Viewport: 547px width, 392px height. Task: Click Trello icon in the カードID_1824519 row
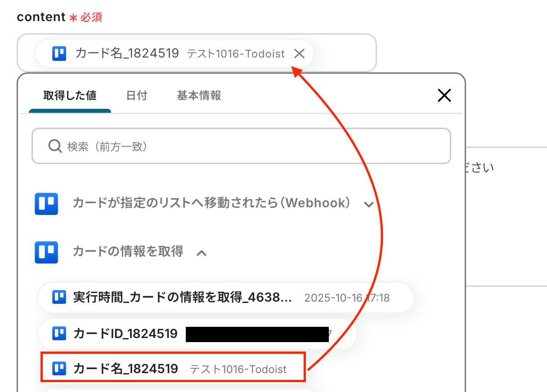(59, 334)
